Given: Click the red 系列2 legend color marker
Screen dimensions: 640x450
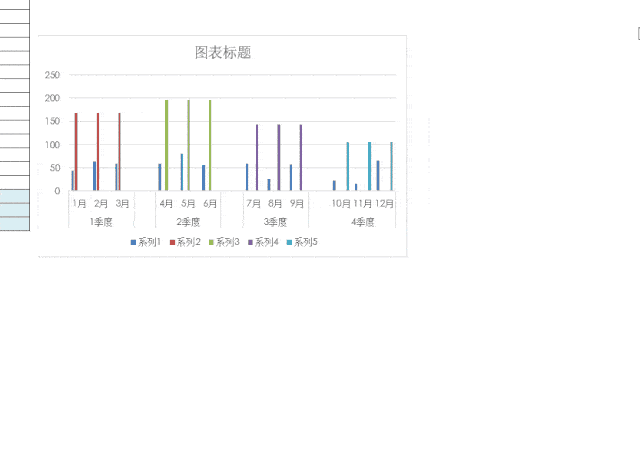Looking at the screenshot, I should tap(172, 243).
